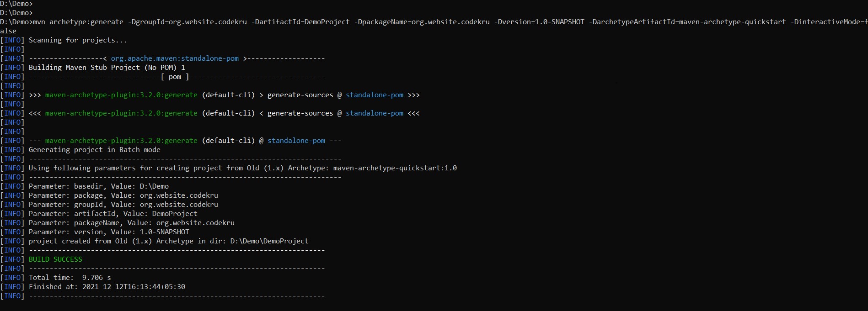The image size is (868, 311).
Task: Click 'Parameter: packageName' line
Action: tap(131, 223)
